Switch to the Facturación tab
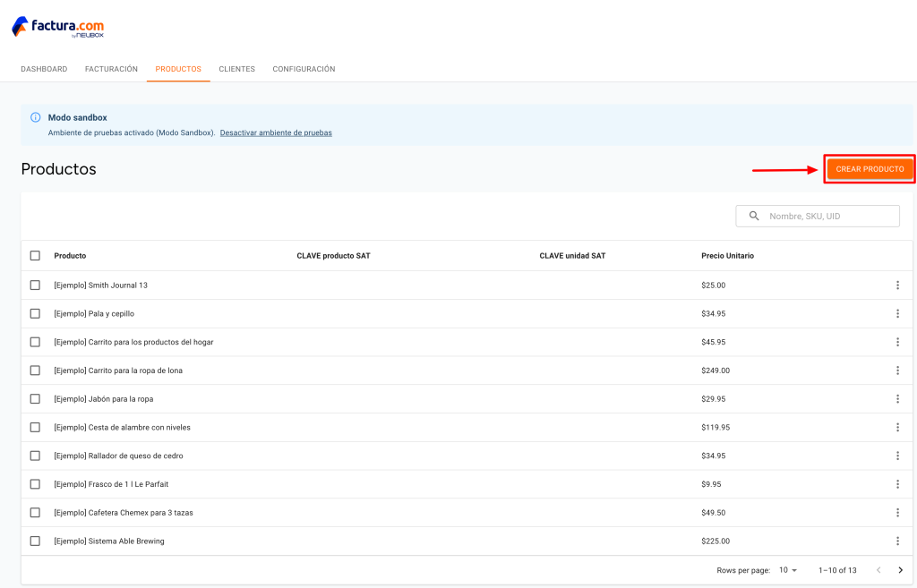 (111, 69)
